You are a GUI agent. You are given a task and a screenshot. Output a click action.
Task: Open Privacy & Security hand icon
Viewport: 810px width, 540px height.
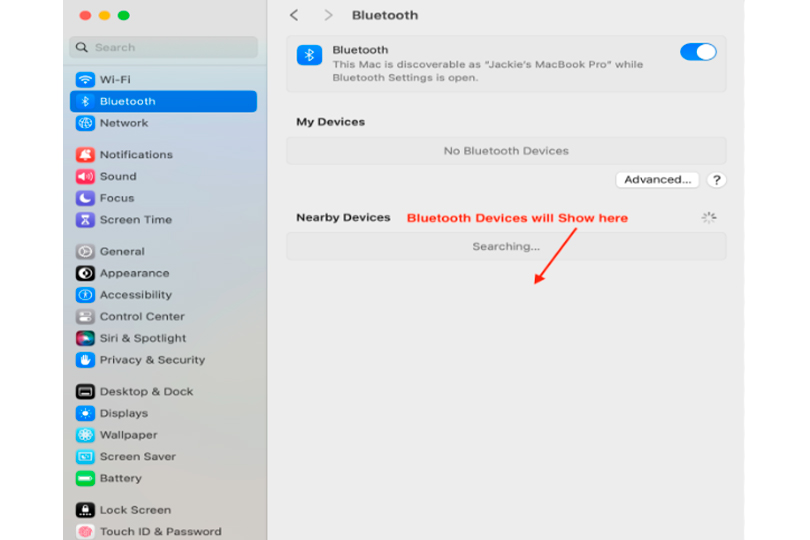point(85,360)
